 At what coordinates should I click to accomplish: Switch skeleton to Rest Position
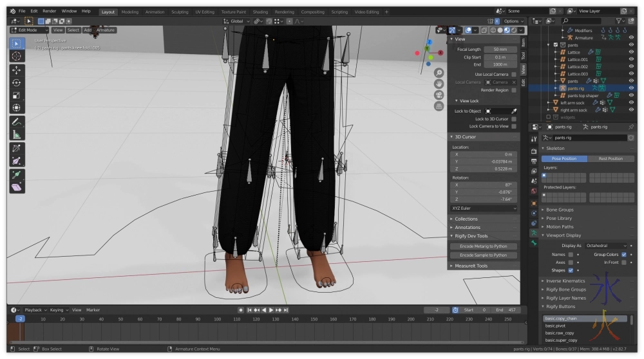click(610, 158)
